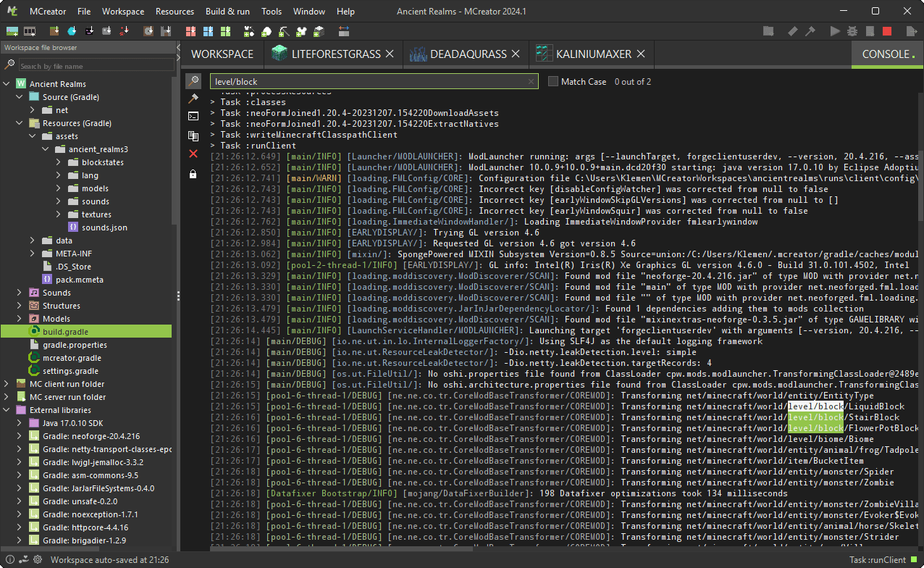The height and width of the screenshot is (568, 924).
Task: Expand the Java 17.0.10 SDK node
Action: tap(20, 423)
